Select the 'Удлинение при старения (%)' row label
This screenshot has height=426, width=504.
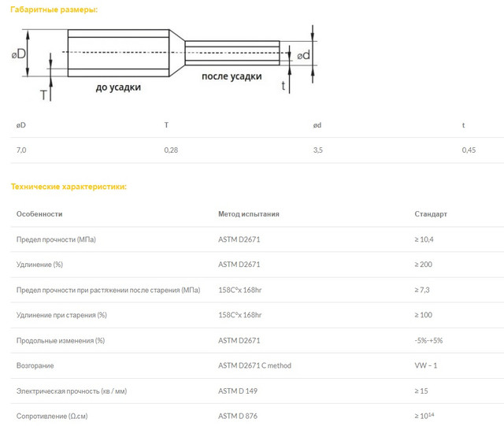[61, 315]
